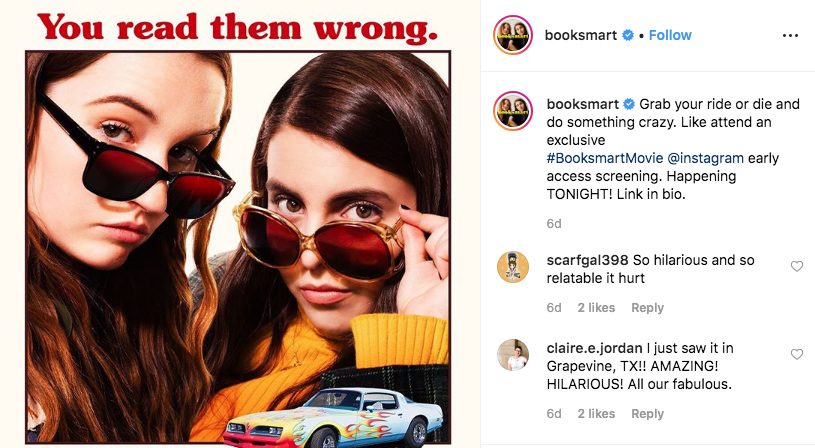Viewport: 815px width, 448px height.
Task: Open the #BooksmartMovie hashtag
Action: point(604,158)
